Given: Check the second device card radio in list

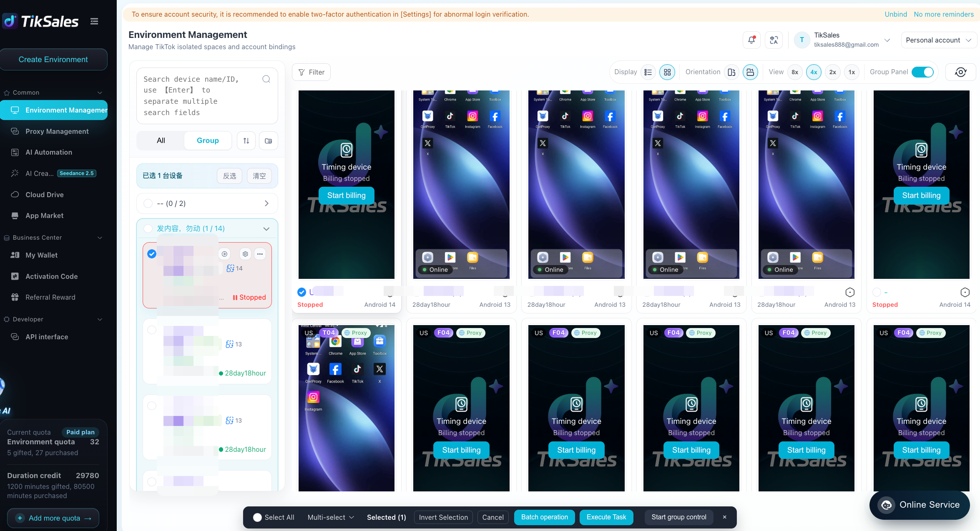Looking at the screenshot, I should click(152, 330).
